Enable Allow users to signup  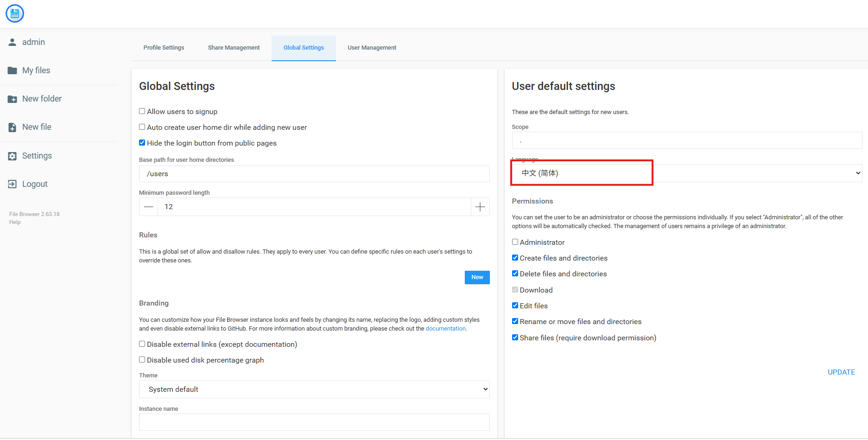point(142,111)
